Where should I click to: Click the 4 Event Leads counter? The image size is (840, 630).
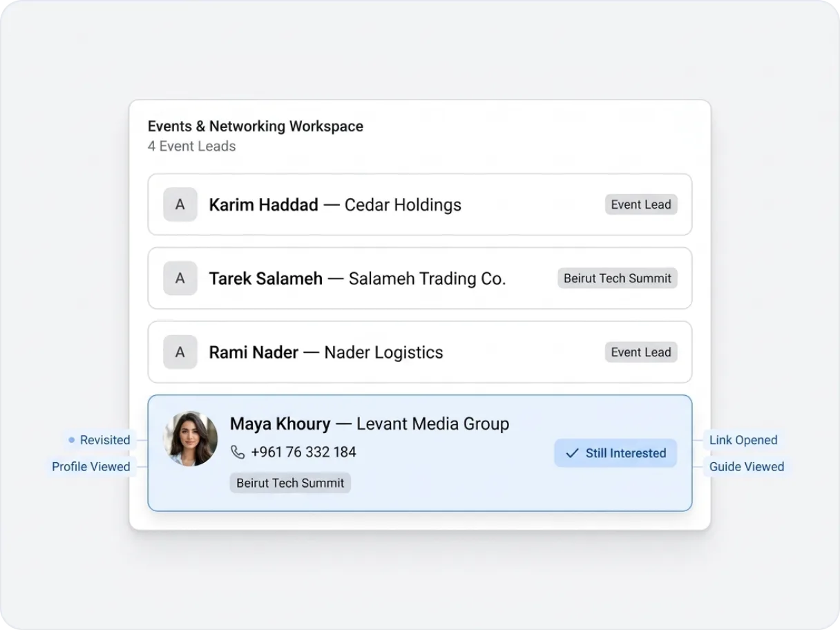191,146
